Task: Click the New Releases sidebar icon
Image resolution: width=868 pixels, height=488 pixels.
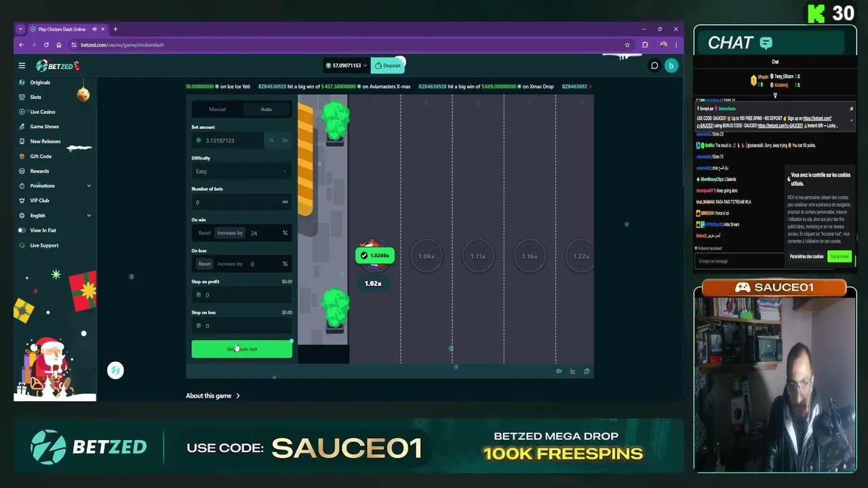Action: click(x=22, y=141)
